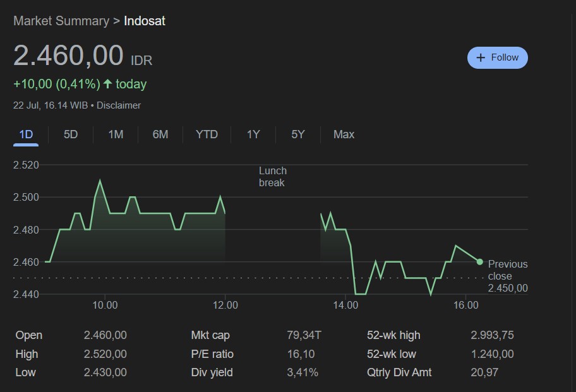The image size is (576, 392).
Task: Open the Disclaimer link
Action: coord(119,105)
